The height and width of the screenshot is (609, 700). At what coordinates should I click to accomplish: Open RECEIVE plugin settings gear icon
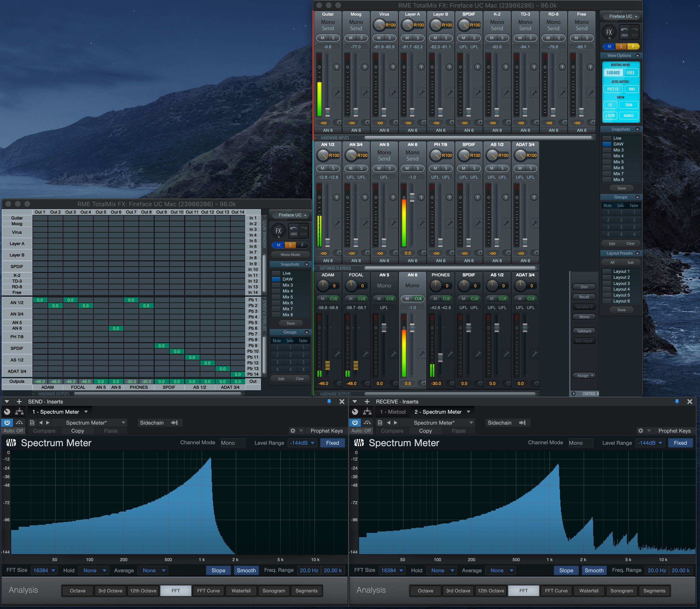point(641,430)
